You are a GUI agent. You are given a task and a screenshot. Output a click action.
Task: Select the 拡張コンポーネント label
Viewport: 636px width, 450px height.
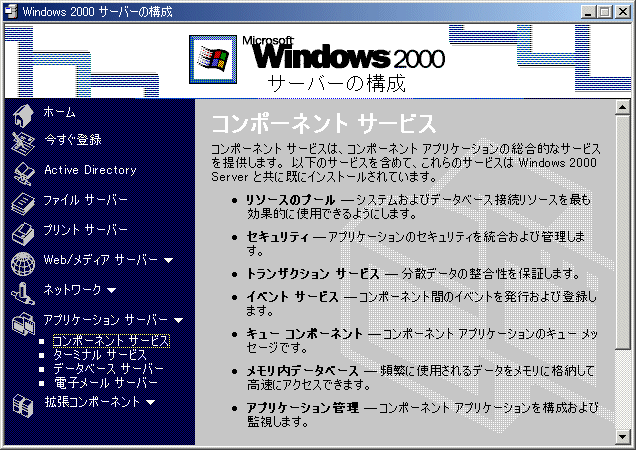[x=92, y=402]
